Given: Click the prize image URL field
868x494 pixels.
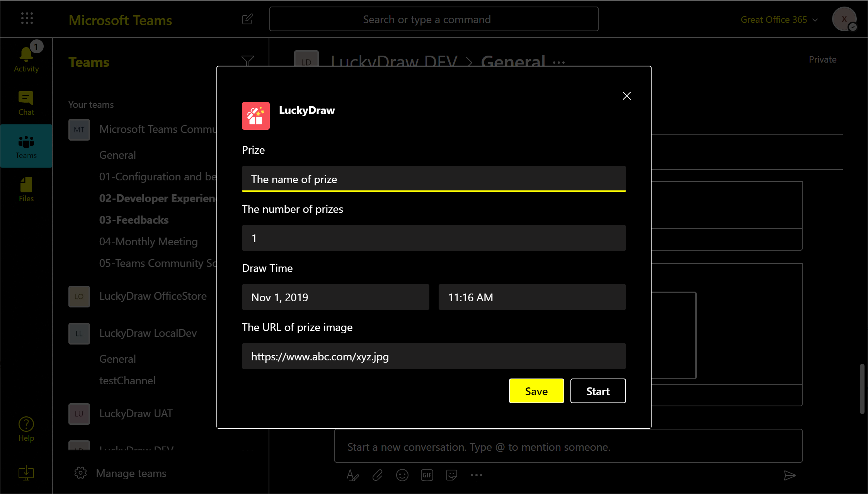Looking at the screenshot, I should 434,356.
